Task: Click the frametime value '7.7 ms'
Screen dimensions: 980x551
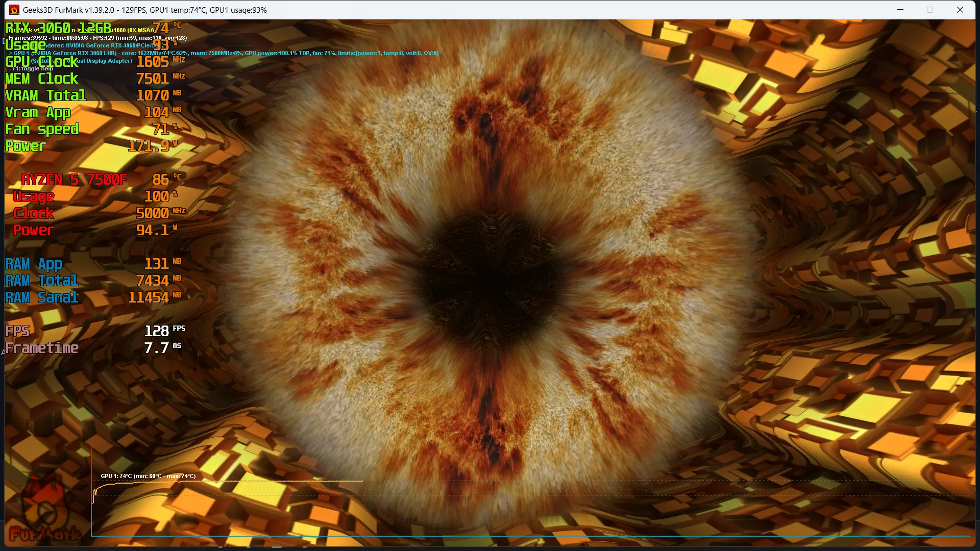Action: [x=163, y=348]
